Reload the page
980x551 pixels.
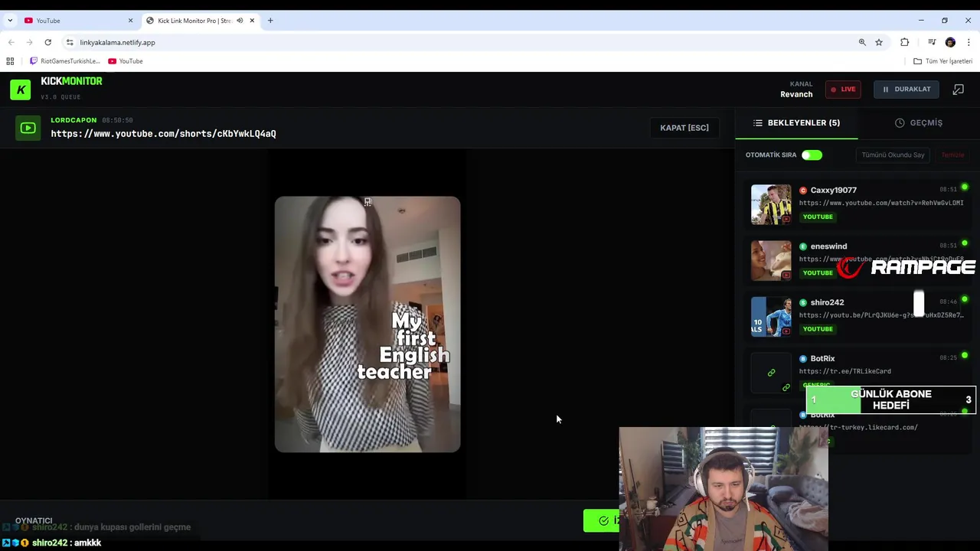(x=47, y=42)
